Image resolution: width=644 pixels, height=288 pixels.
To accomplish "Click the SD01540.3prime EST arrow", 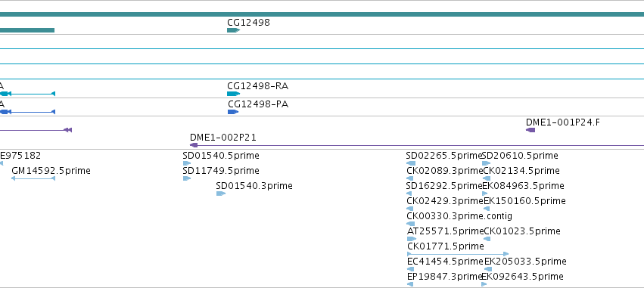I will 220,194.
